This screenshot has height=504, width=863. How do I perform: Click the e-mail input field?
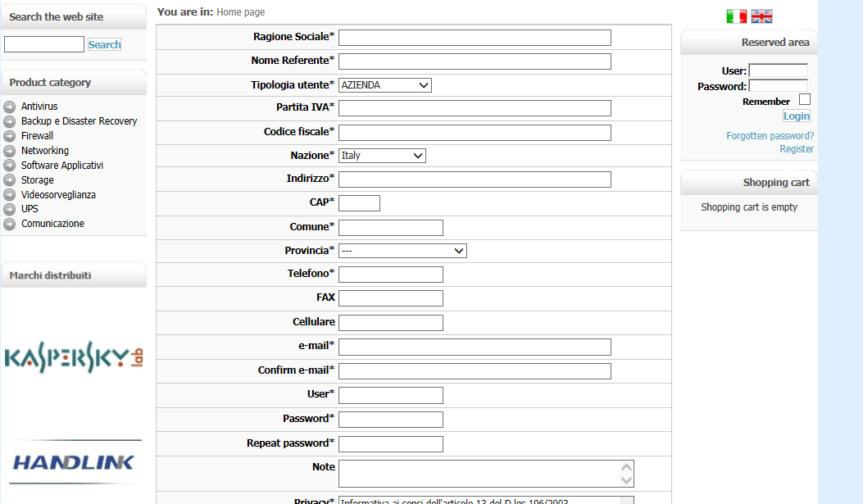point(475,347)
